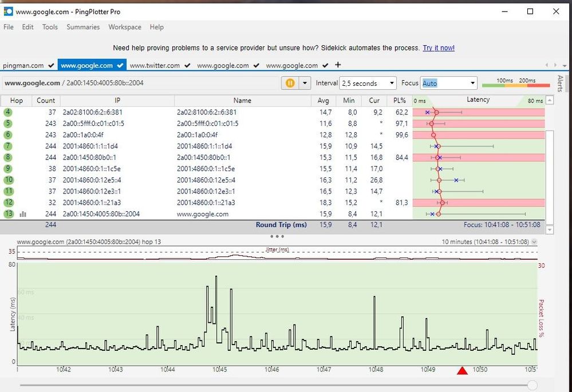The height and width of the screenshot is (392, 572).
Task: Open the dropdown arrow next to pause button
Action: click(x=305, y=83)
